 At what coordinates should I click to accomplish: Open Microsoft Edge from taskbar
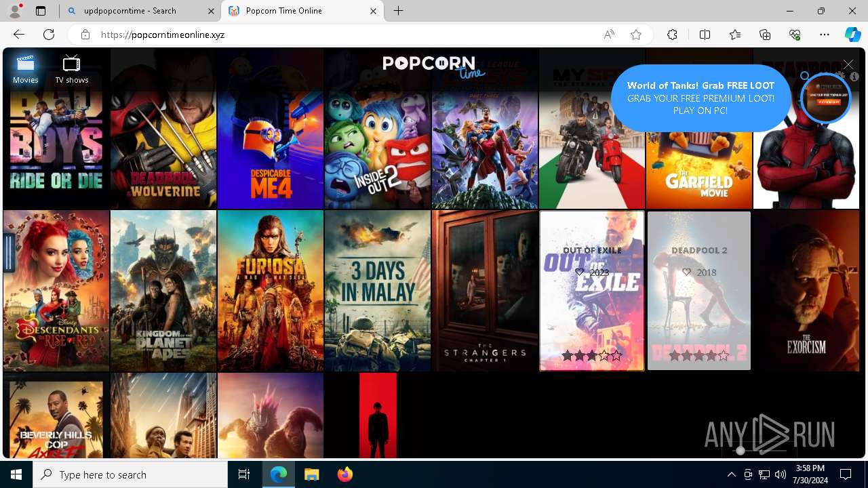tap(279, 474)
